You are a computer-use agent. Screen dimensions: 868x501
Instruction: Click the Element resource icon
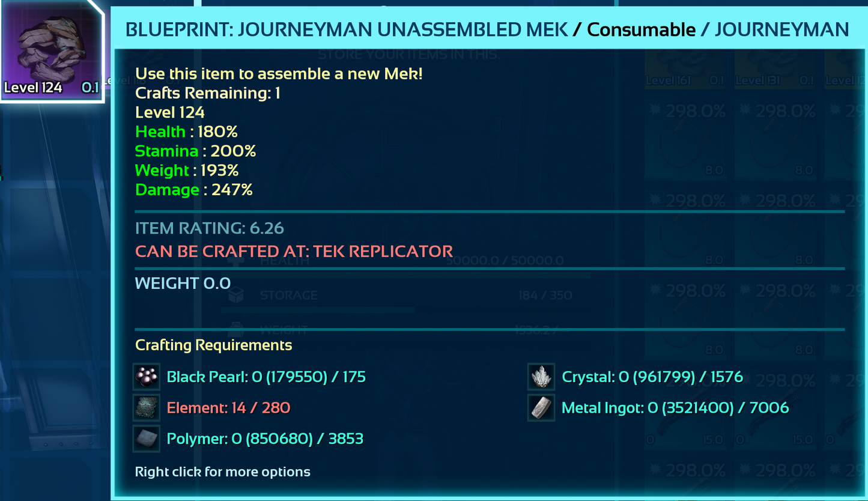(147, 408)
